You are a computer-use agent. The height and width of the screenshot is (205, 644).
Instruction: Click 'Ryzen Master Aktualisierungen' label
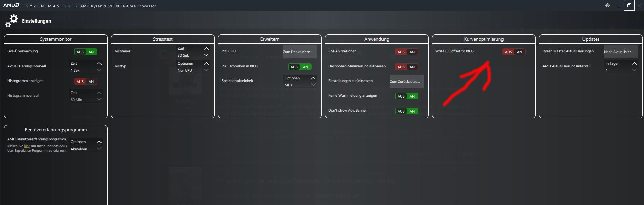(568, 51)
